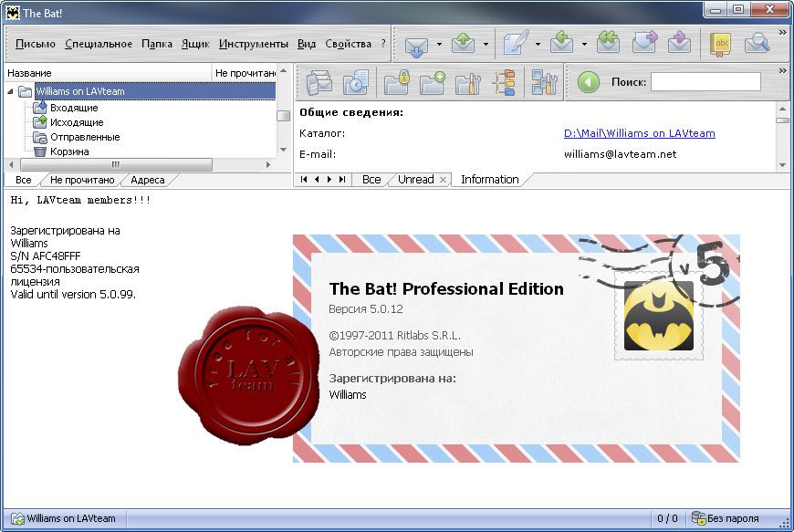
Task: Click the Корзина trash bin icon
Action: (x=39, y=151)
